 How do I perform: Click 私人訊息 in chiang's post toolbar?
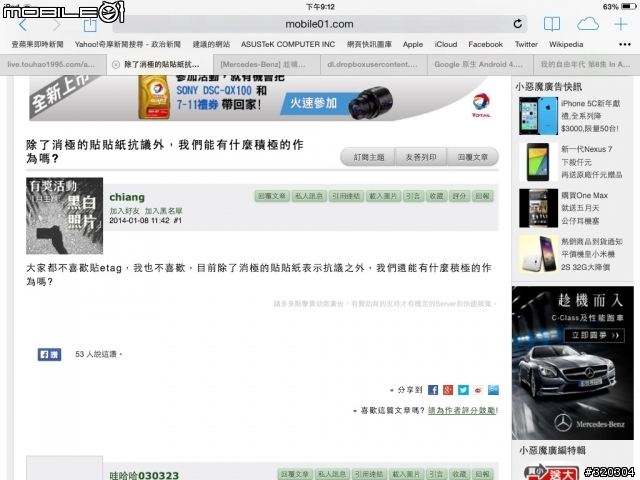tap(309, 196)
